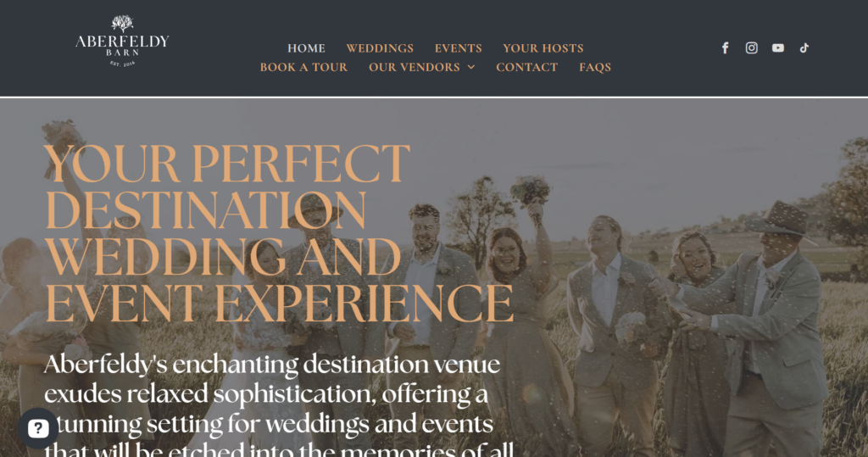Viewport: 868px width, 457px height.
Task: Open the Weddings page
Action: [380, 48]
